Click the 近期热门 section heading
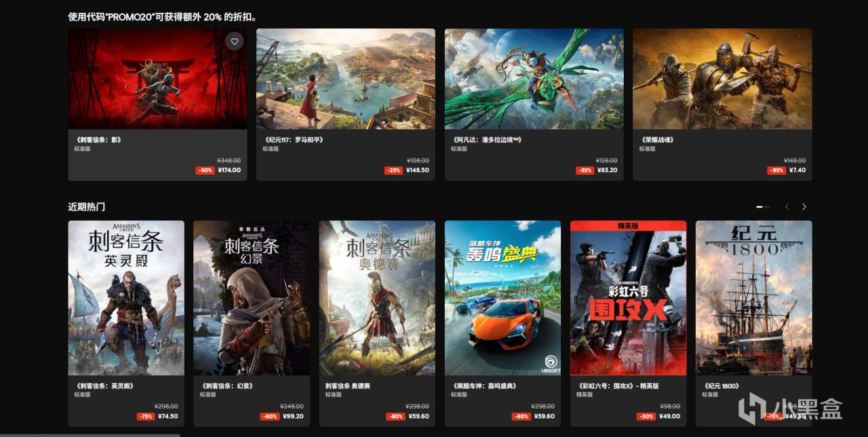868x437 pixels. click(x=87, y=207)
